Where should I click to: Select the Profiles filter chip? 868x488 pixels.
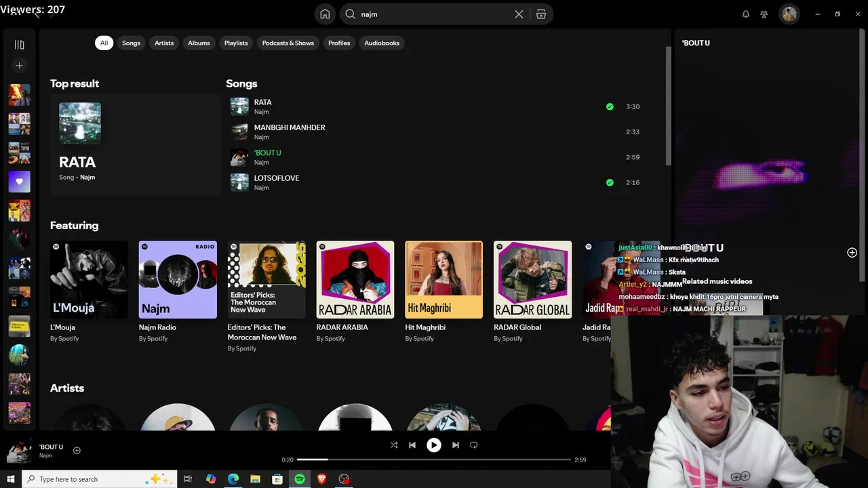tap(339, 43)
